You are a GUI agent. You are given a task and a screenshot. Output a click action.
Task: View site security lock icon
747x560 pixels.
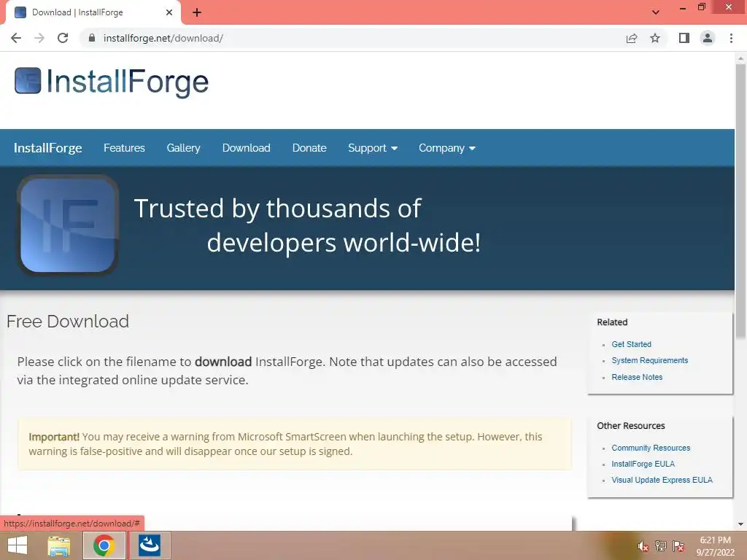91,38
